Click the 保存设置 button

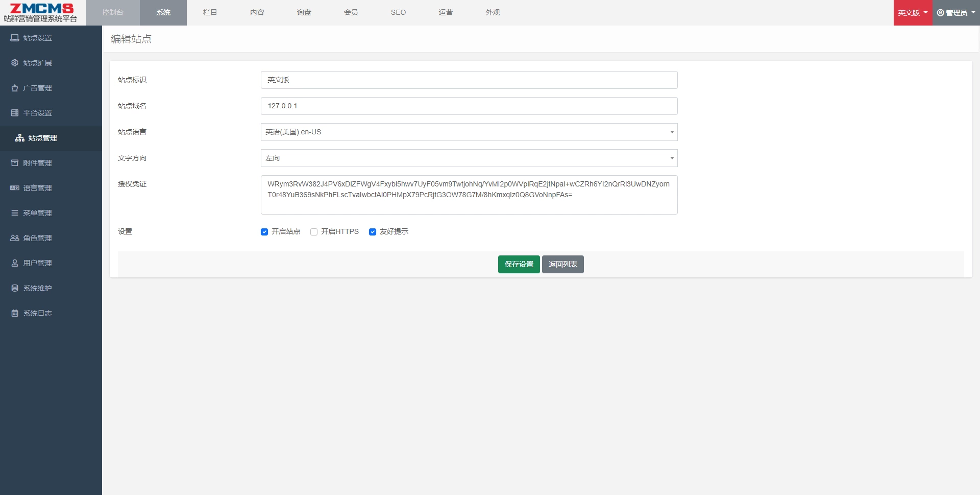519,264
